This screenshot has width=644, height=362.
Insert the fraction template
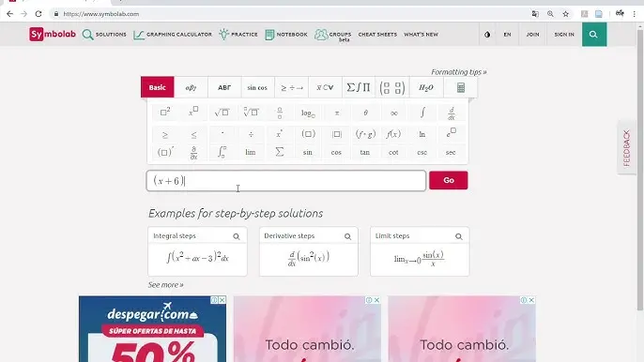click(x=280, y=112)
